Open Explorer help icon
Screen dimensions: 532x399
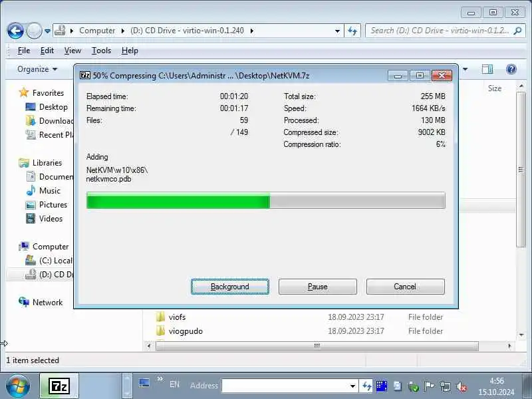click(511, 69)
